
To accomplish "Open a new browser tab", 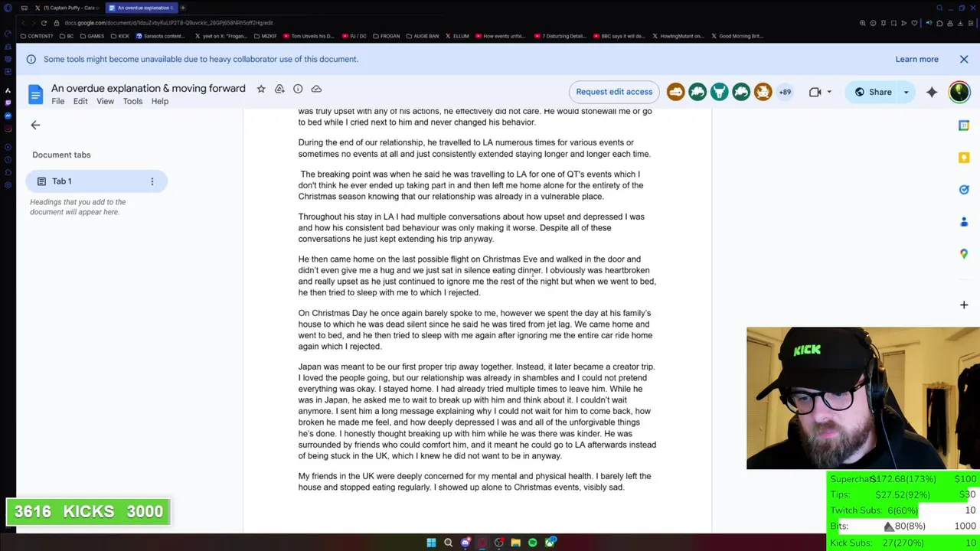I will click(x=183, y=8).
